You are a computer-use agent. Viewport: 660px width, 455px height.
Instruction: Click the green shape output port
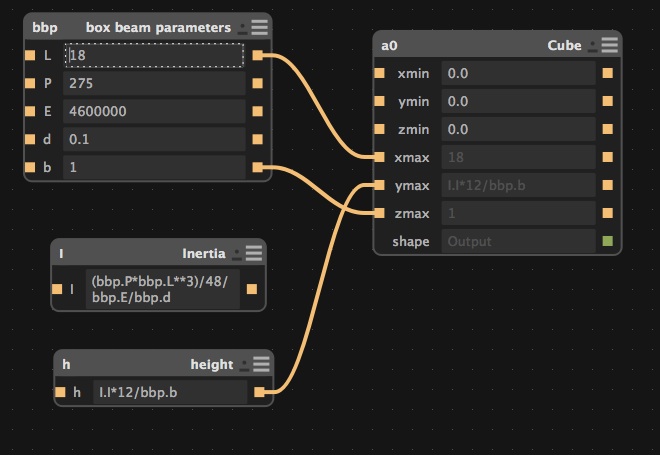point(607,241)
